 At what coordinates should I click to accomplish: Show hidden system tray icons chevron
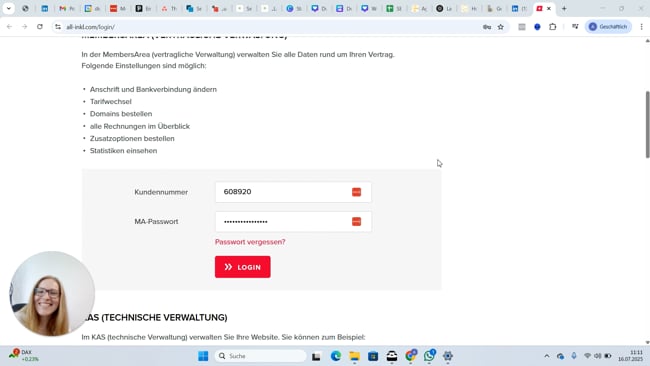pos(547,356)
